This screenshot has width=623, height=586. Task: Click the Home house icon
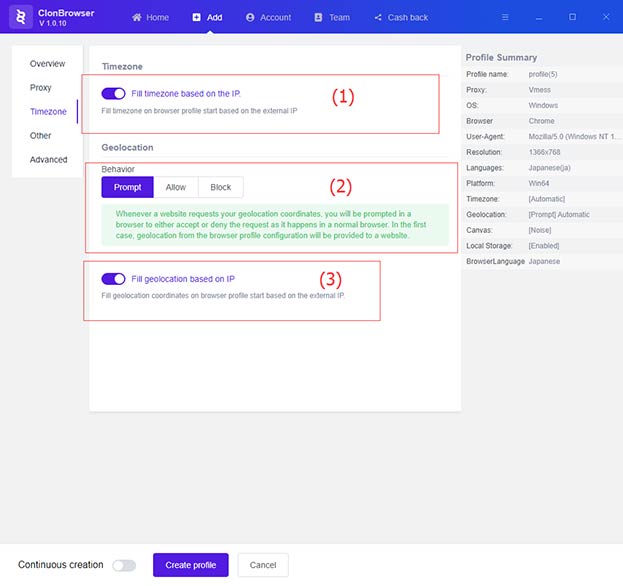pos(137,17)
